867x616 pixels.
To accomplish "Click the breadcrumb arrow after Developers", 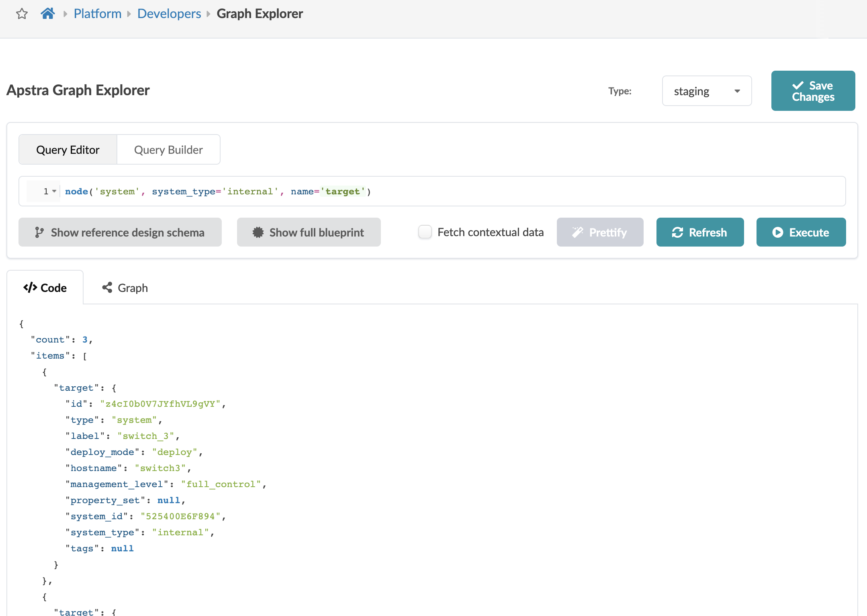I will click(209, 14).
